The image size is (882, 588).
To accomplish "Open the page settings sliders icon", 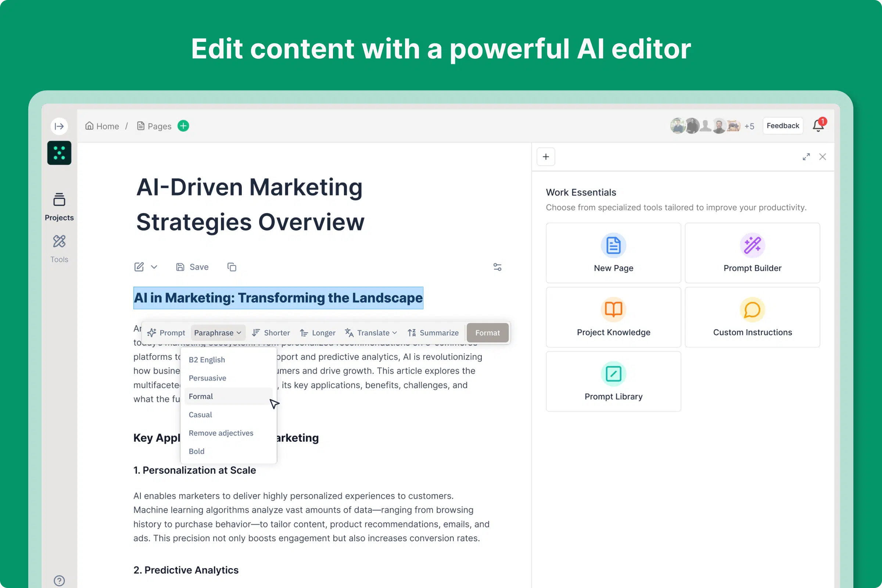I will coord(497,267).
